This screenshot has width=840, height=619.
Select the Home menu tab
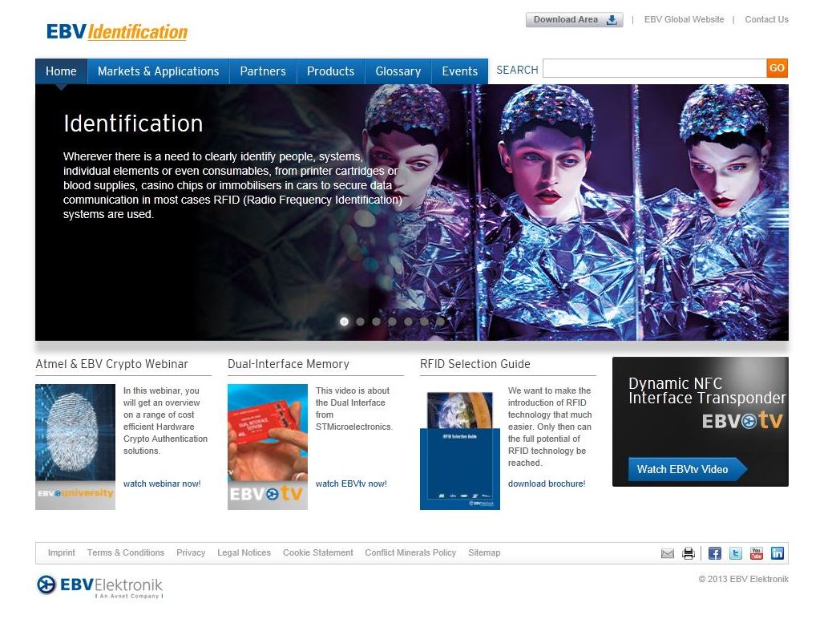[61, 71]
